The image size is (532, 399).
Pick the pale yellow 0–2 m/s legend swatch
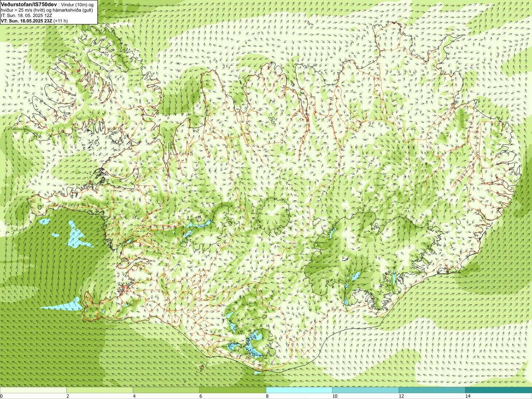tap(33, 390)
